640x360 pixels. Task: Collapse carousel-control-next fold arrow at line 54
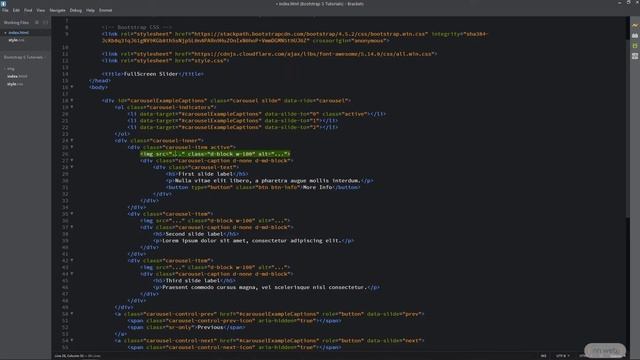pyautogui.click(x=72, y=340)
